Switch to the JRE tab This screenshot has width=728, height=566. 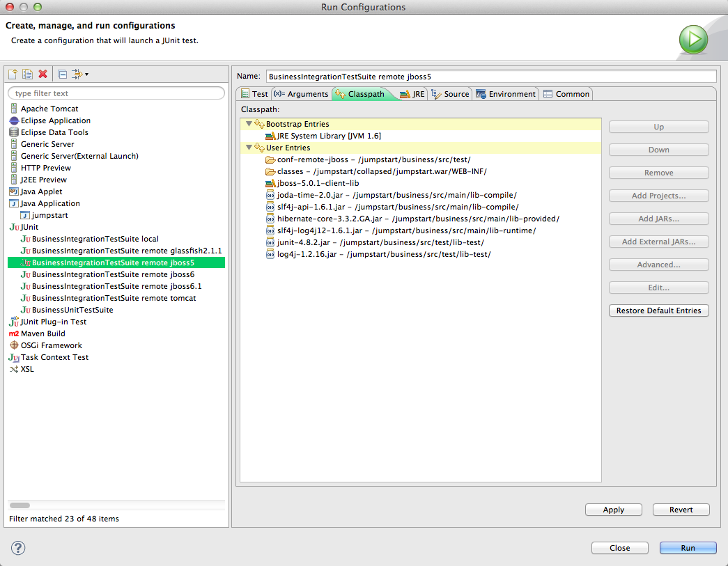click(x=412, y=94)
